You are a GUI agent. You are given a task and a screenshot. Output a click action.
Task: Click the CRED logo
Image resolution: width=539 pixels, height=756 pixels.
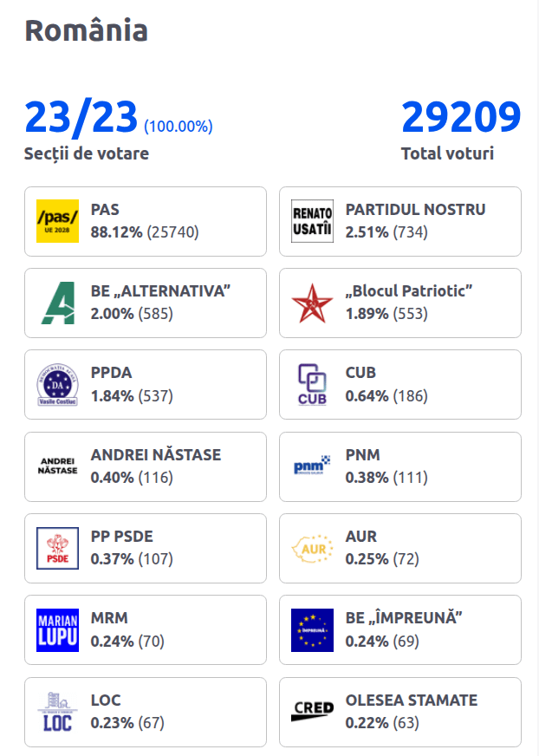313,711
